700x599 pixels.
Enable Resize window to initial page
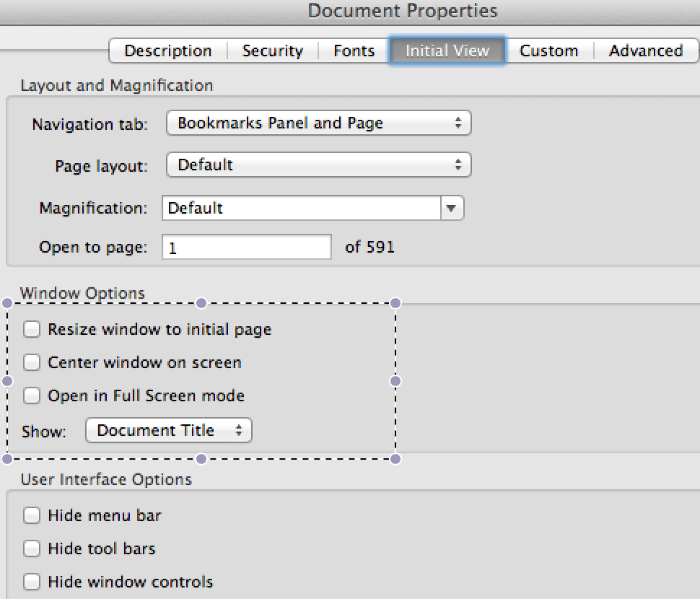coord(32,330)
